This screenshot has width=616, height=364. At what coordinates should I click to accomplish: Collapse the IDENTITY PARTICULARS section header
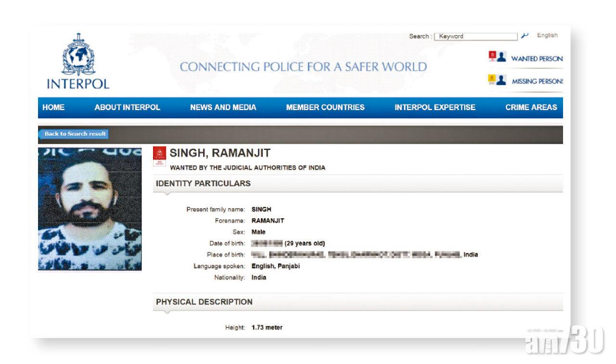(203, 183)
